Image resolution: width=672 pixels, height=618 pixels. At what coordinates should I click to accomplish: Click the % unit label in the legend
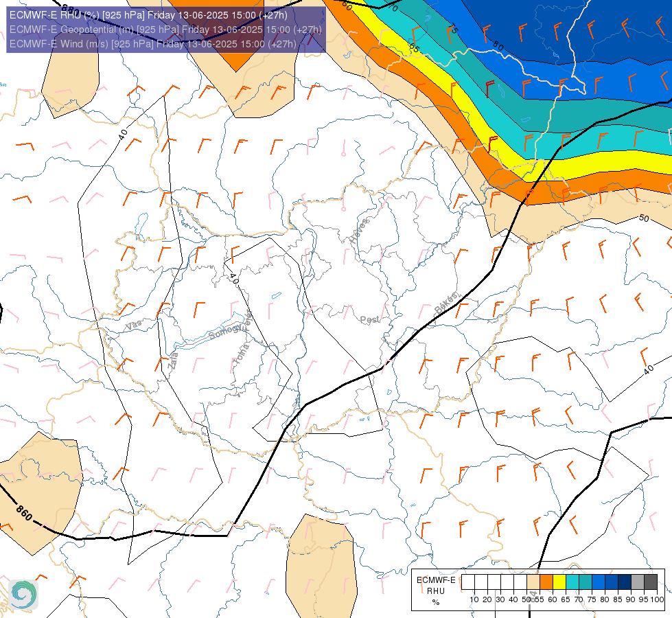(x=436, y=602)
